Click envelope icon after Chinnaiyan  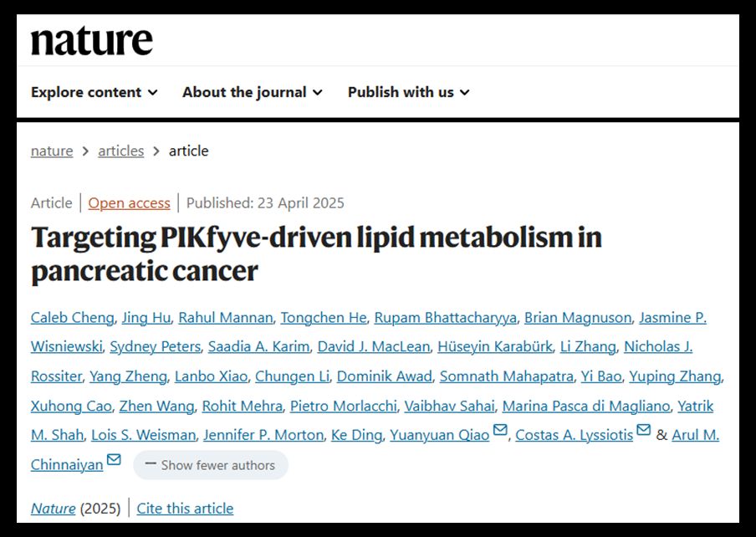(114, 459)
